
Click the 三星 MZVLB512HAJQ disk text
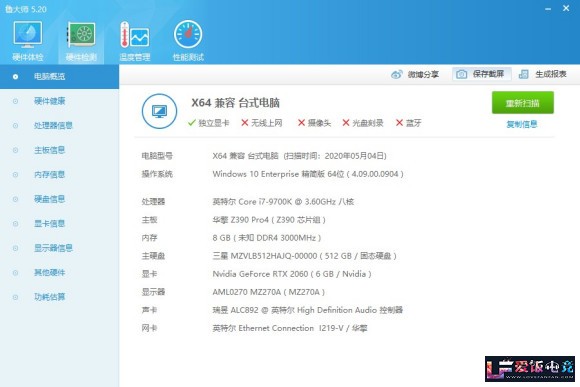point(304,256)
